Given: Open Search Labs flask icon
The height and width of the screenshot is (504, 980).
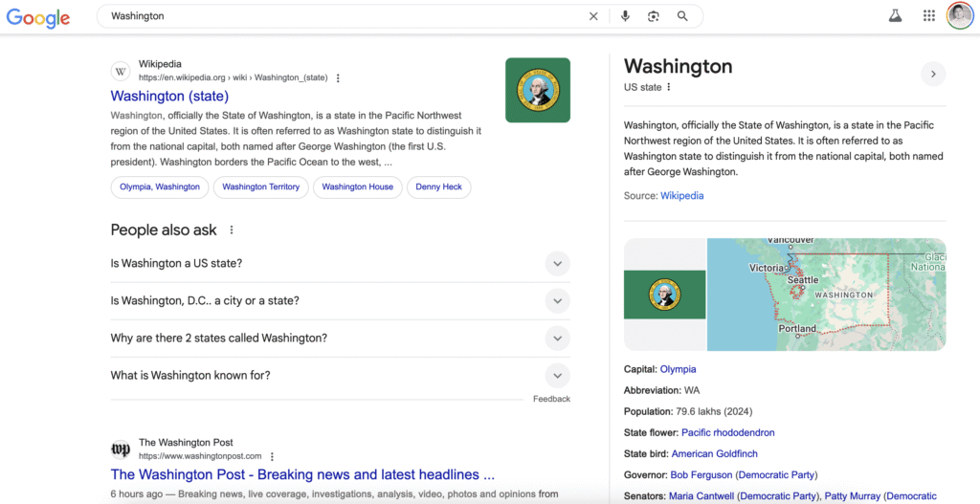Looking at the screenshot, I should click(x=896, y=16).
